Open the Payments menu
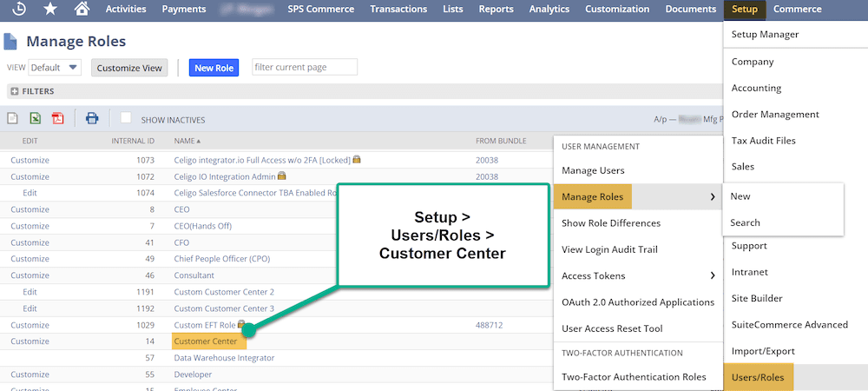 pos(184,10)
